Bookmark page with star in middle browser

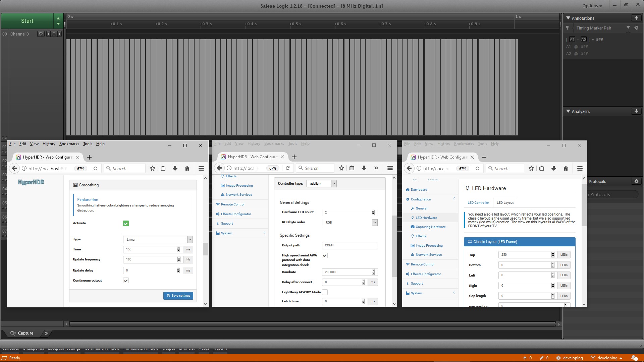point(341,168)
